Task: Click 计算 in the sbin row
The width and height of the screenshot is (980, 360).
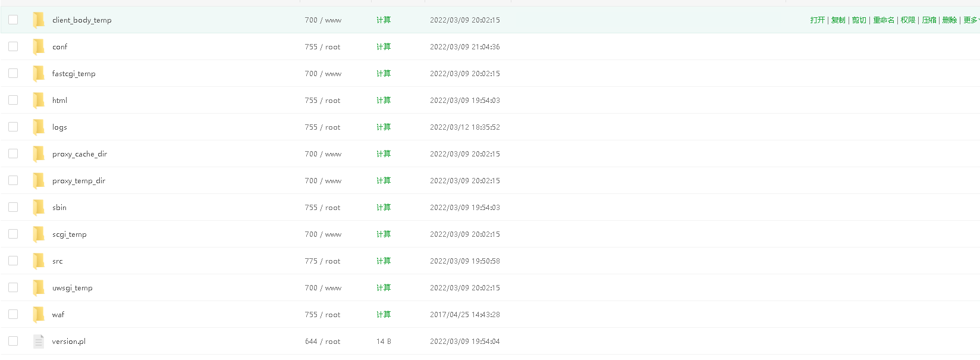Action: (x=384, y=208)
